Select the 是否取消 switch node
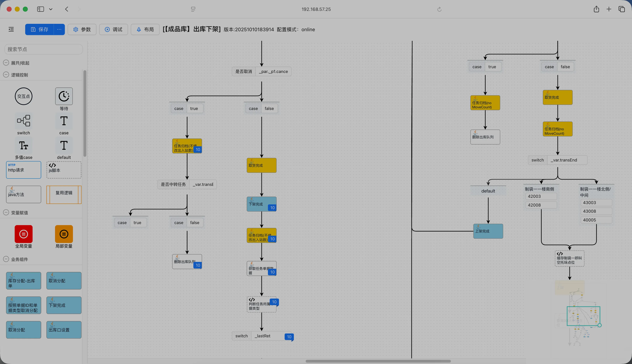Viewport: 632px width, 364px height. point(262,71)
